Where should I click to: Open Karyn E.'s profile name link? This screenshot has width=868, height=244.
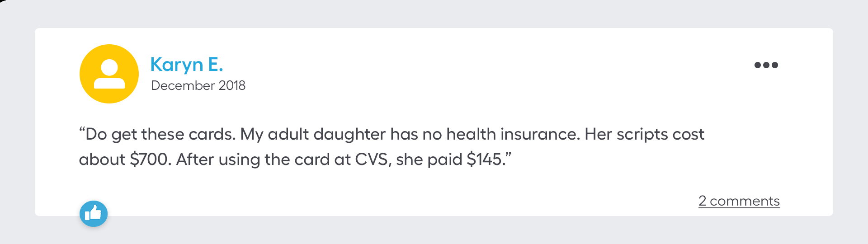pos(186,65)
